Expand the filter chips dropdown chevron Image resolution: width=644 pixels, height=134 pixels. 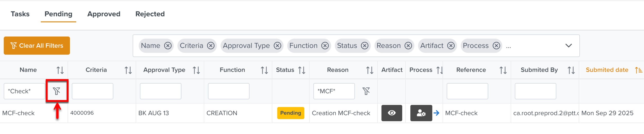click(x=569, y=46)
